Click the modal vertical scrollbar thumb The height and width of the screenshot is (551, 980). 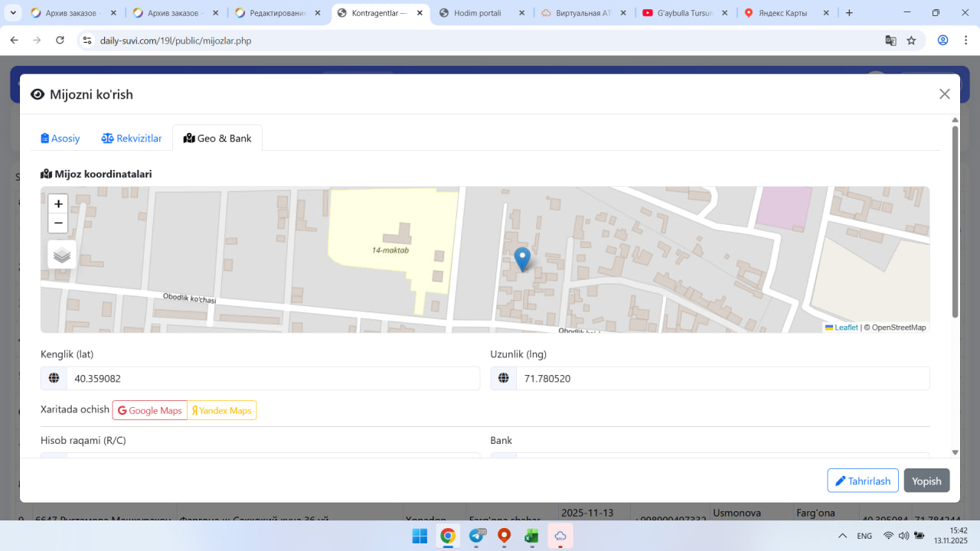(955, 222)
